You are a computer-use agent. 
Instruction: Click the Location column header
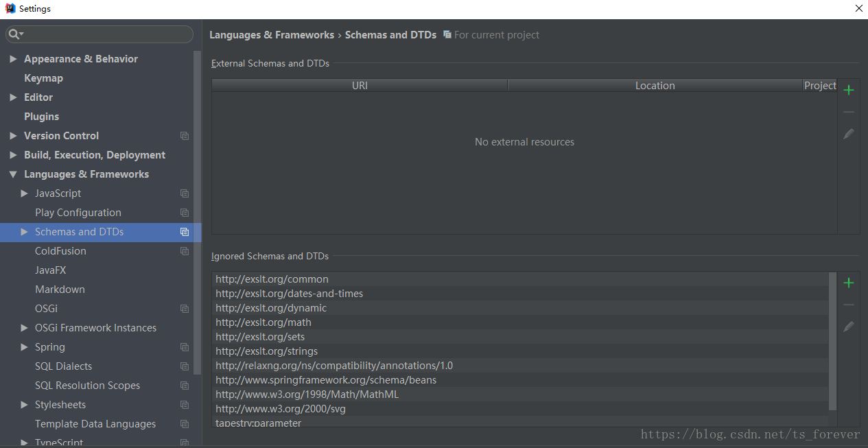point(655,85)
